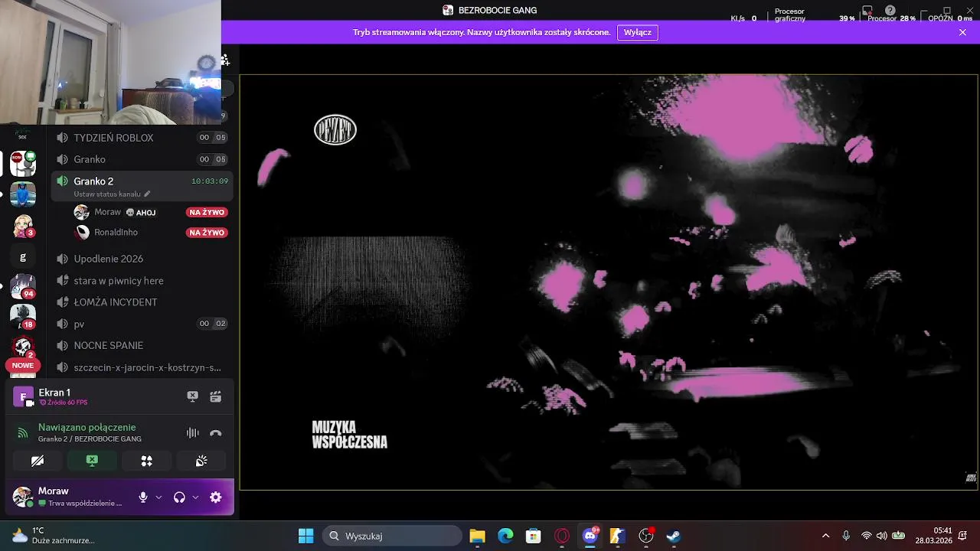Viewport: 980px width, 551px height.
Task: Open Opera browser from taskbar
Action: click(562, 536)
